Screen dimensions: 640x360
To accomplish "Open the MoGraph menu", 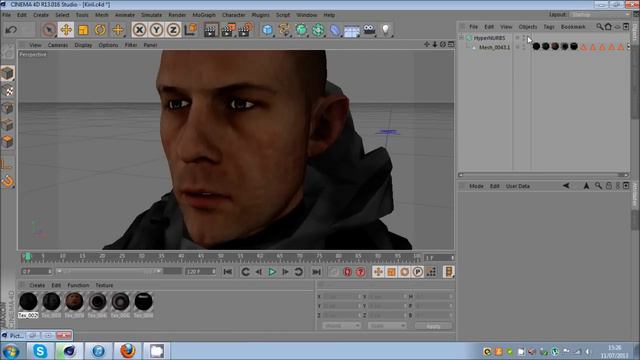I will pyautogui.click(x=204, y=15).
